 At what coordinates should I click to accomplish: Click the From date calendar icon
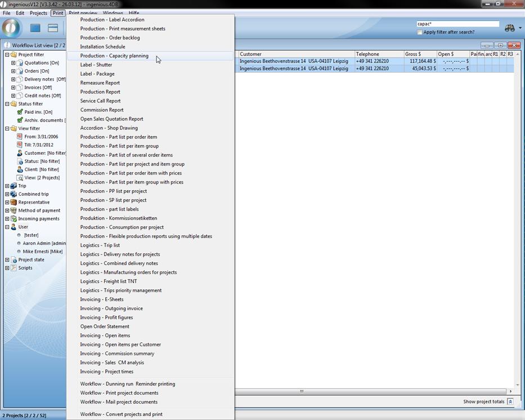point(20,137)
